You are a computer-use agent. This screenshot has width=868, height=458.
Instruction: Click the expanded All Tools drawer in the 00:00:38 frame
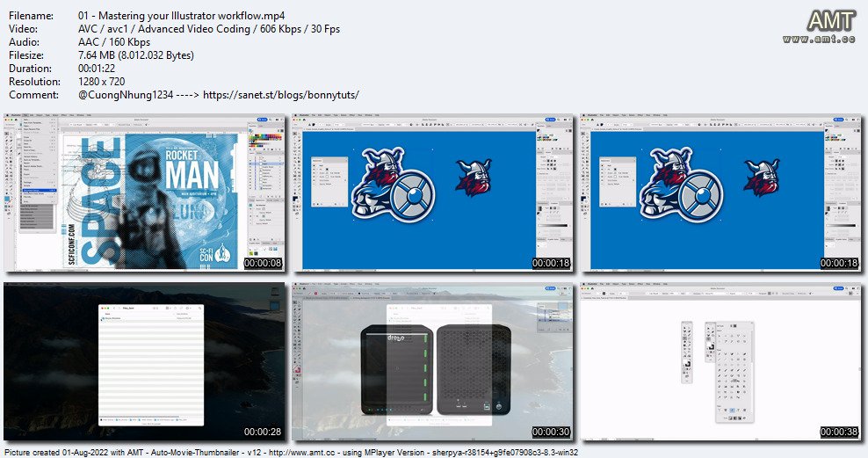pyautogui.click(x=734, y=372)
